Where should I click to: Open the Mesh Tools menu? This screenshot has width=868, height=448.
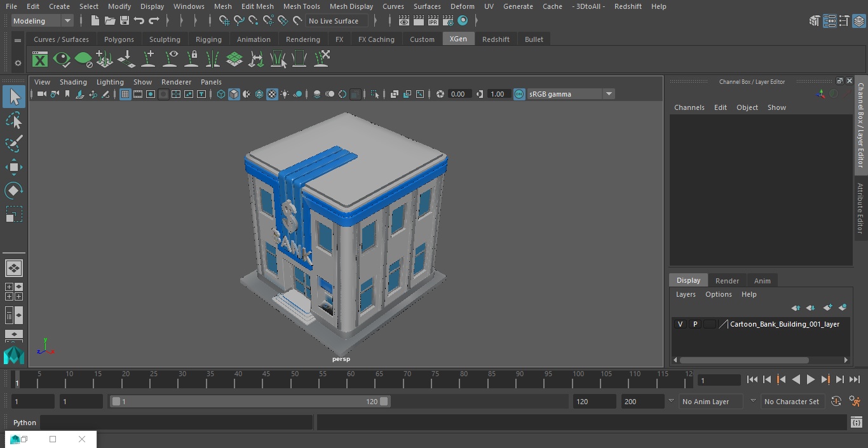[x=301, y=6]
